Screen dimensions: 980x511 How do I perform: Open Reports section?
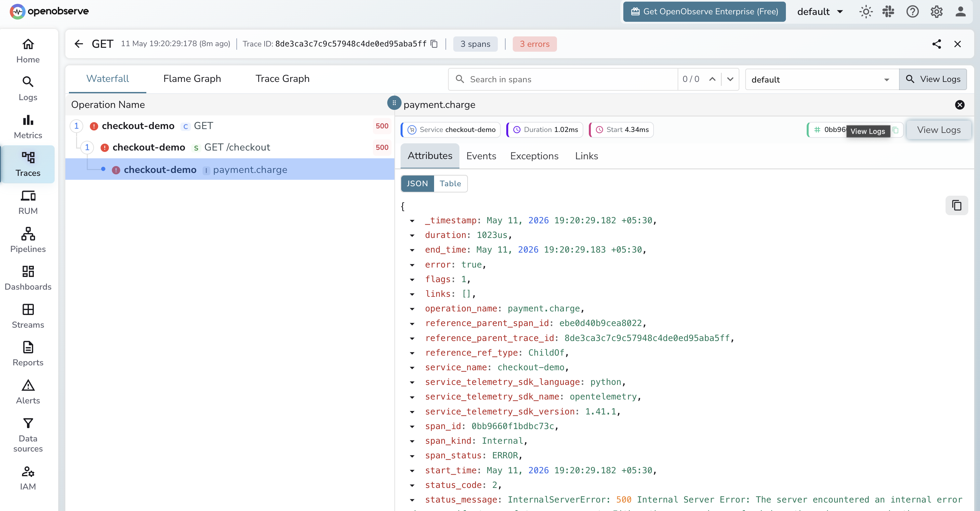pyautogui.click(x=28, y=354)
